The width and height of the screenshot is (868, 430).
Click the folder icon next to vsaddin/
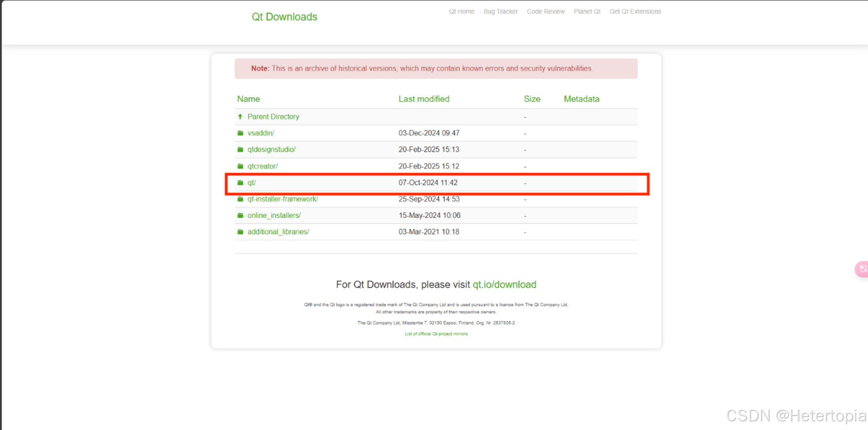point(240,133)
